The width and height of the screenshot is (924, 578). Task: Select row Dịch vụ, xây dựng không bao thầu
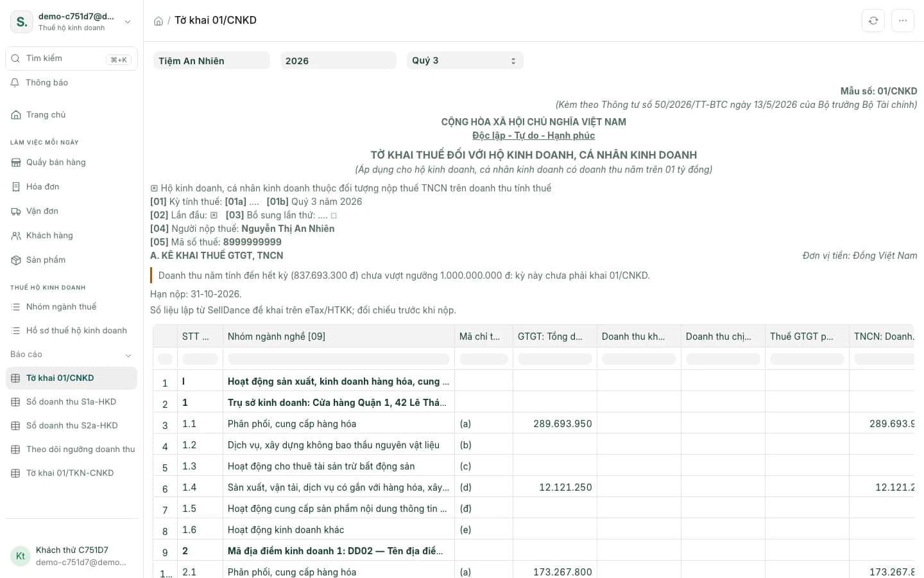tap(533, 445)
